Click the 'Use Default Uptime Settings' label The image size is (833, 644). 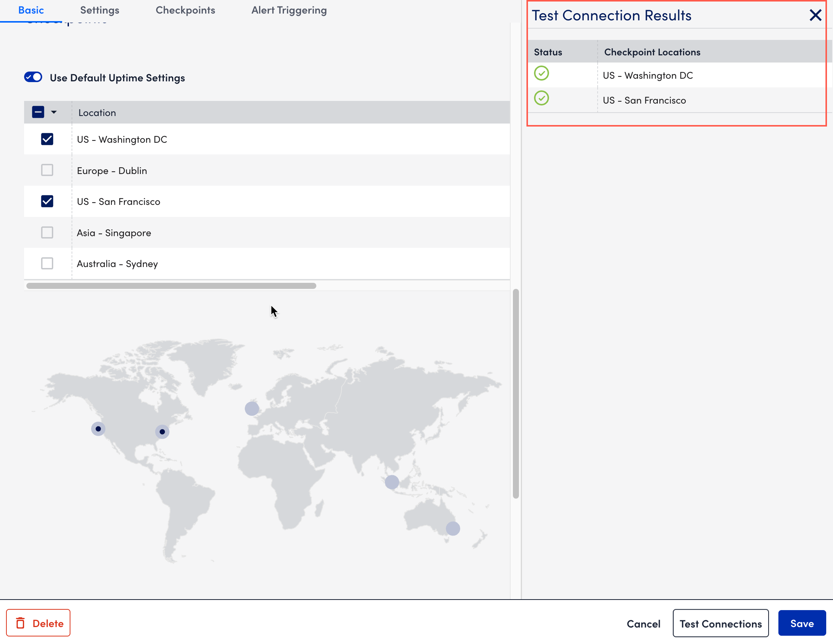(x=117, y=78)
